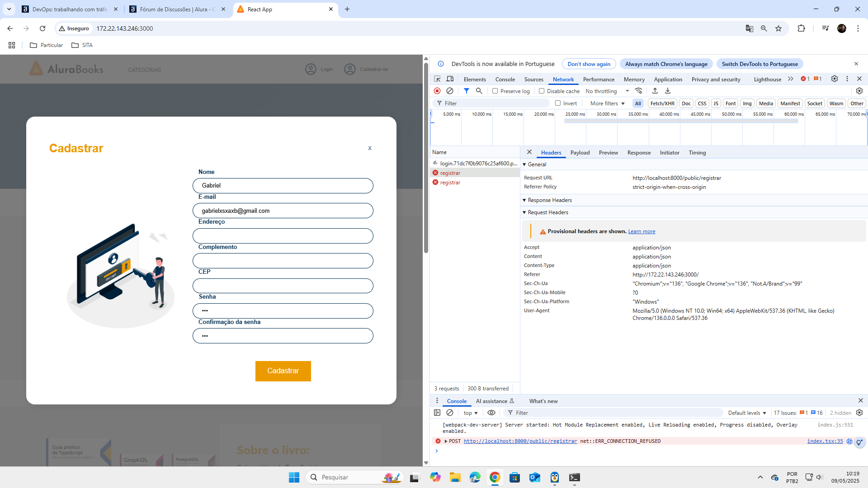Reload the page

[42, 28]
